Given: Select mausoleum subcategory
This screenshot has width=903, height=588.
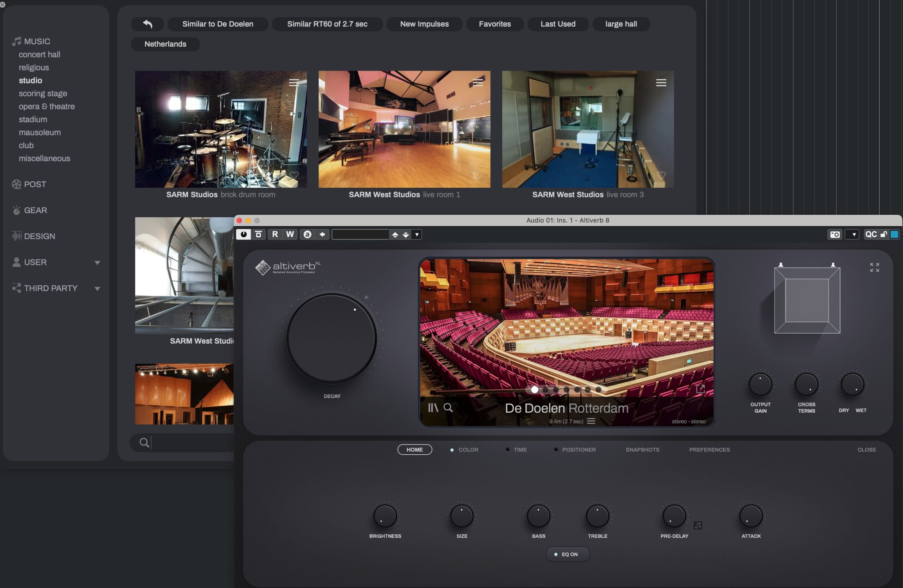Looking at the screenshot, I should [40, 132].
